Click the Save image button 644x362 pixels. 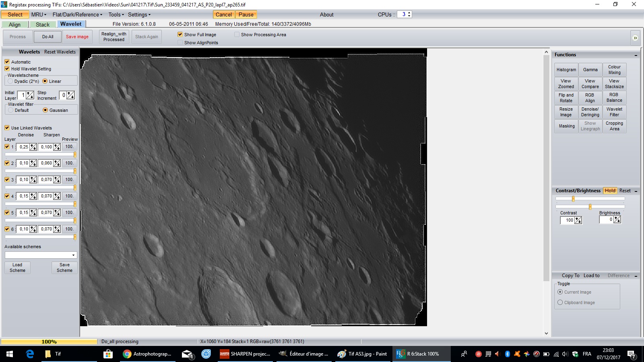point(77,37)
